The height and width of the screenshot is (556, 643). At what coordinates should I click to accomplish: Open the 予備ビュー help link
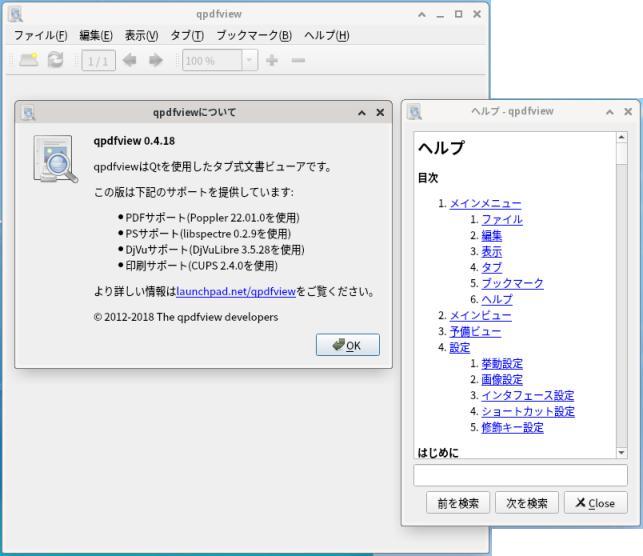pos(475,331)
